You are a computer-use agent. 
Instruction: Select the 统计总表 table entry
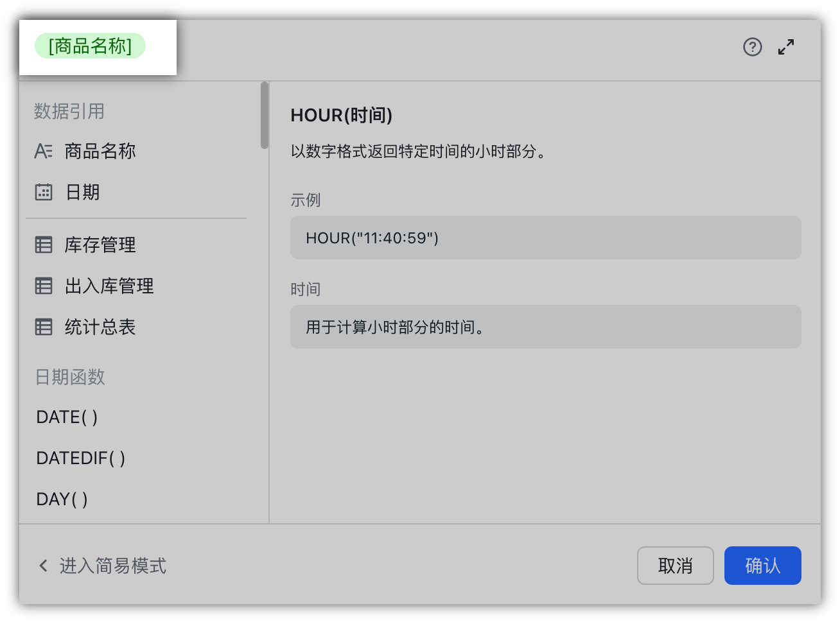pos(101,327)
